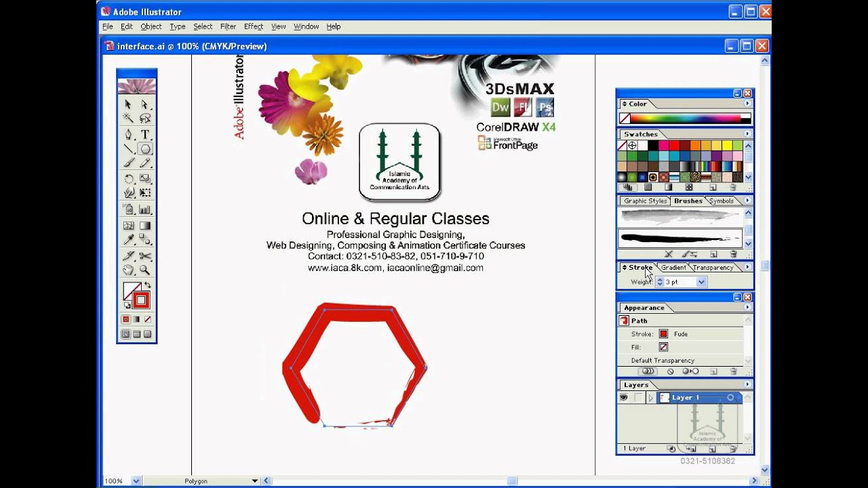Select the Warp tool
868x488 pixels.
coord(128,192)
